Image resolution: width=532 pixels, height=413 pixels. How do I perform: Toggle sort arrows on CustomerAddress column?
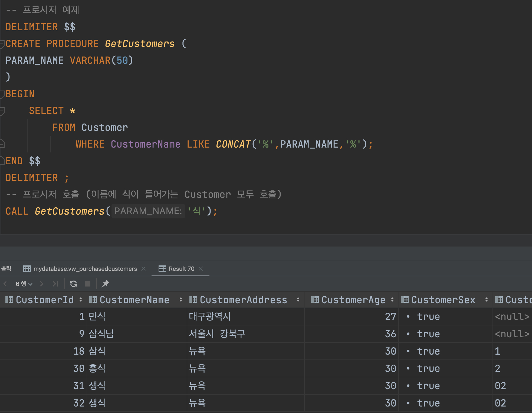click(298, 300)
